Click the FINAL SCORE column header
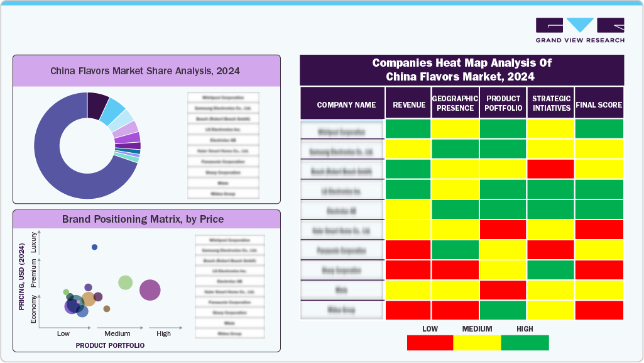This screenshot has width=644, height=363. 598,104
